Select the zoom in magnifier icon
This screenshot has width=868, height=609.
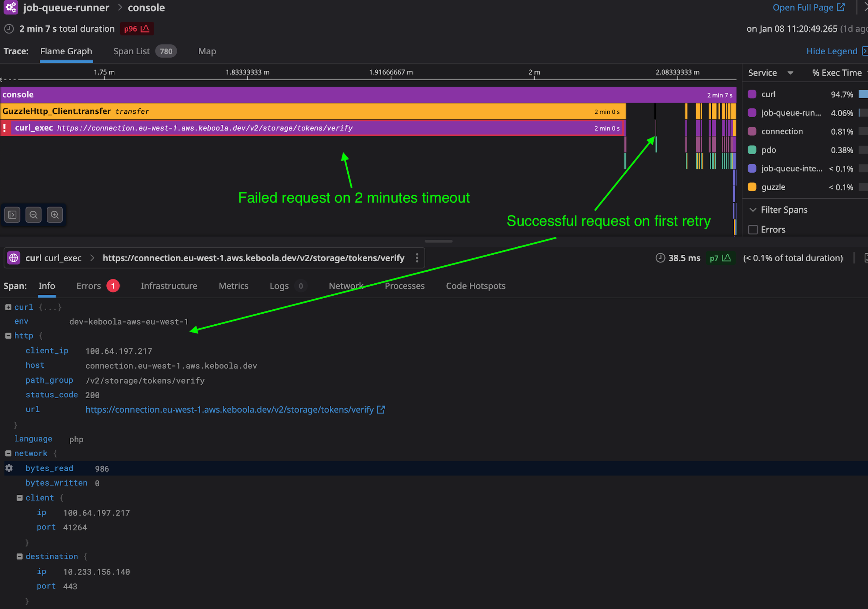[55, 215]
